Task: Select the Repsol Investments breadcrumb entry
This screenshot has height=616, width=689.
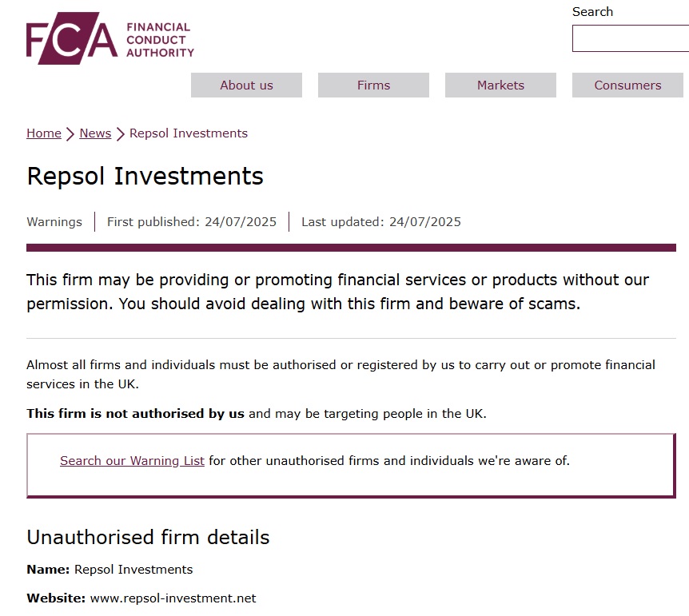Action: tap(189, 133)
